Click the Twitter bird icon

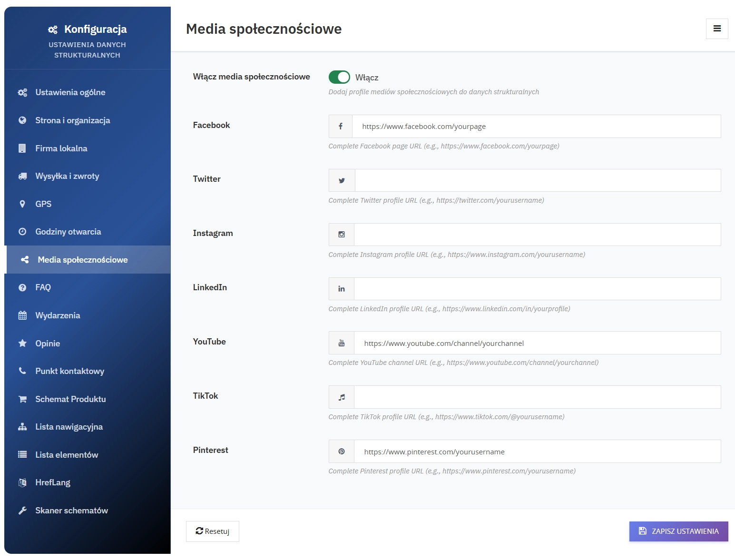(x=342, y=181)
